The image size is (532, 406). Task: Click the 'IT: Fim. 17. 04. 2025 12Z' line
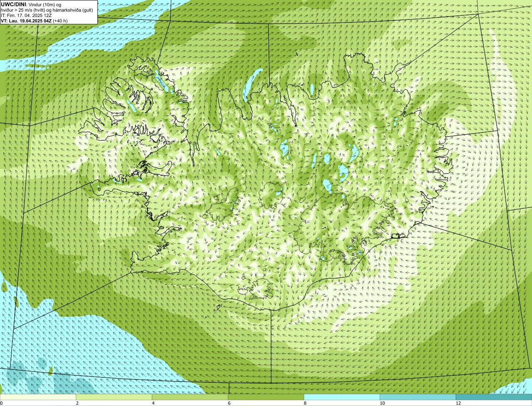click(x=26, y=15)
